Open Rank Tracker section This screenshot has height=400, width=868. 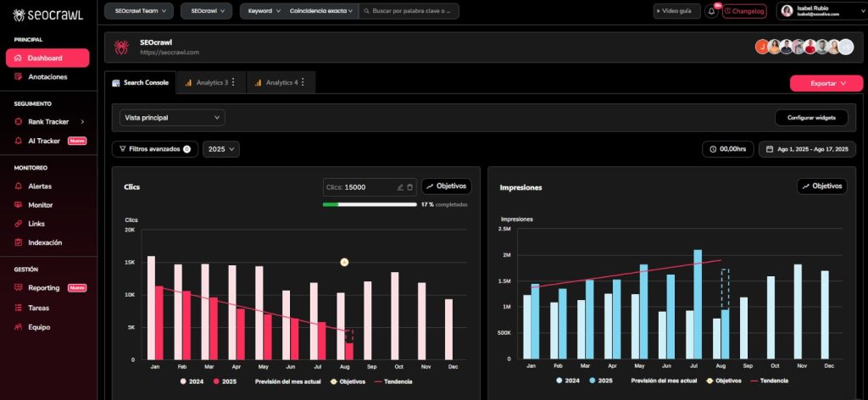point(48,122)
